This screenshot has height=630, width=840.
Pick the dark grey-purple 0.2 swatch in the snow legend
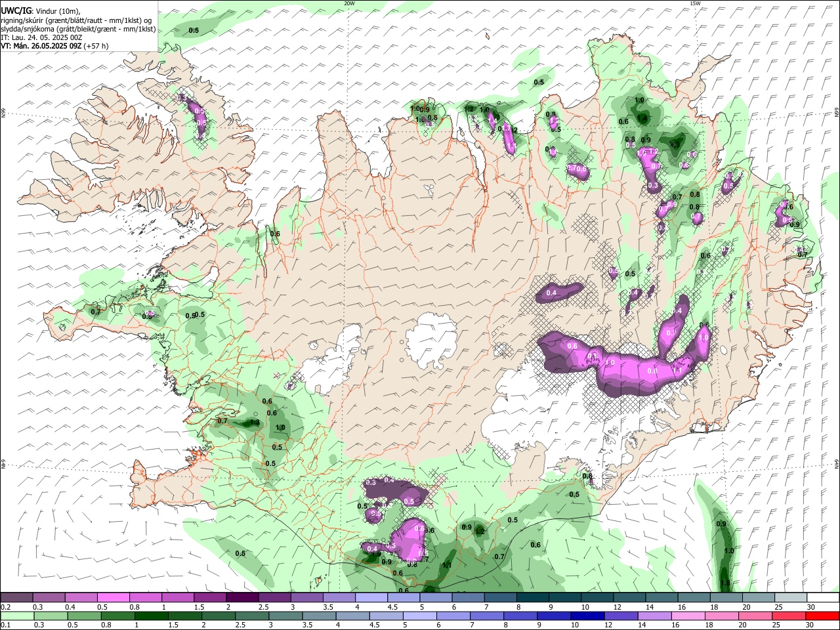click(x=16, y=598)
